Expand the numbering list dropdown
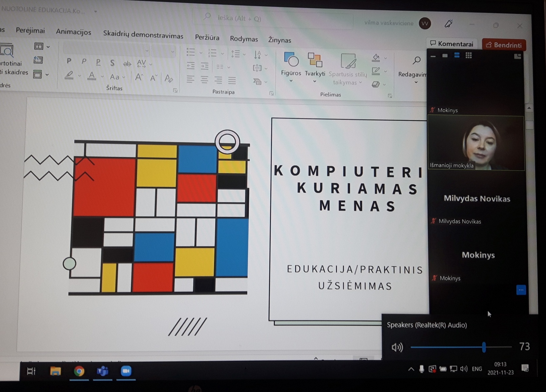The height and width of the screenshot is (392, 546). tap(223, 53)
